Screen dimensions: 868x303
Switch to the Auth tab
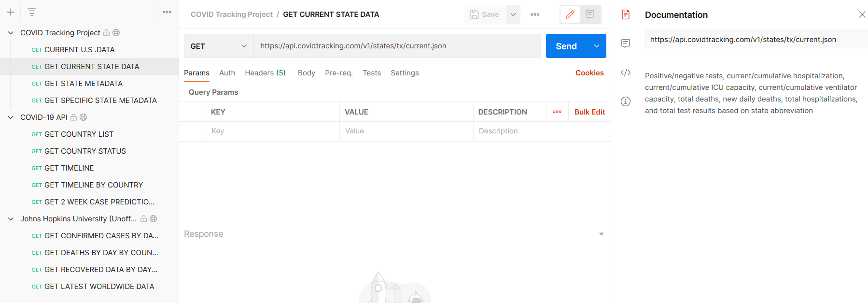(227, 73)
